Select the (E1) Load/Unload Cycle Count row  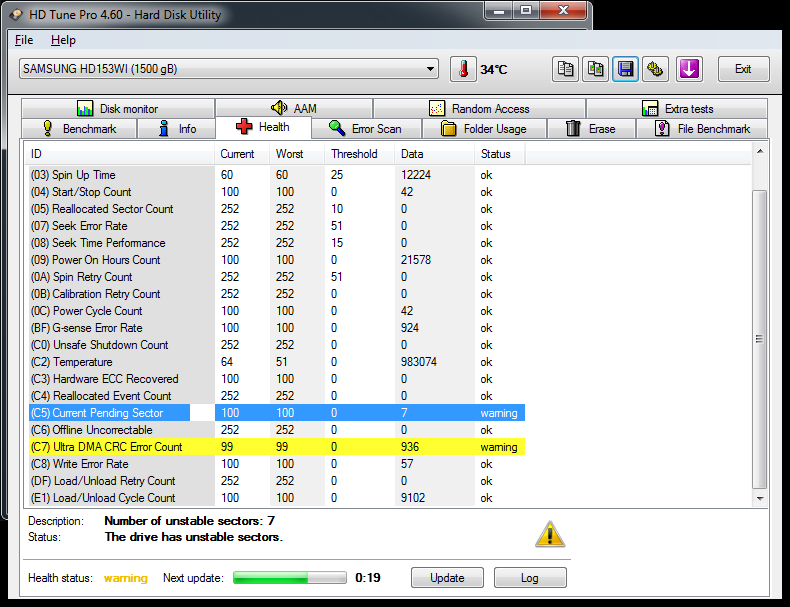pos(277,498)
